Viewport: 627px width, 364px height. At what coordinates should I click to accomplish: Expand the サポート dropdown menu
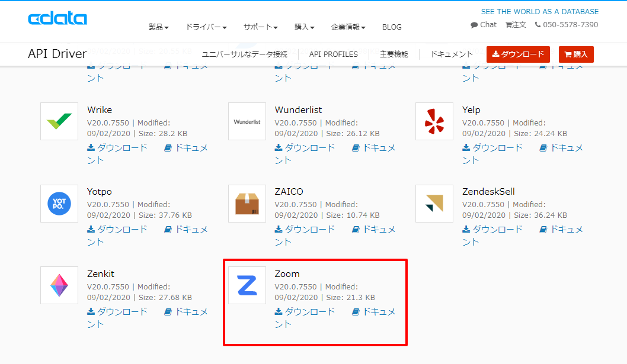click(x=261, y=27)
